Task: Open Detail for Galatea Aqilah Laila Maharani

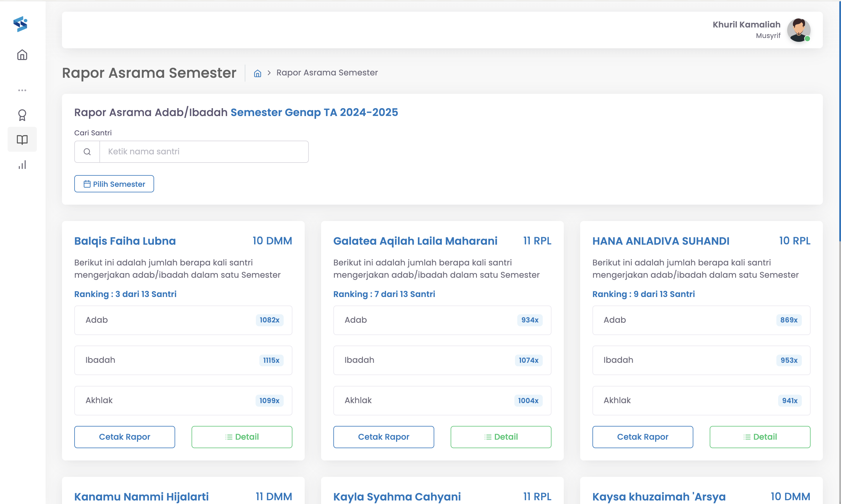Action: coord(501,437)
